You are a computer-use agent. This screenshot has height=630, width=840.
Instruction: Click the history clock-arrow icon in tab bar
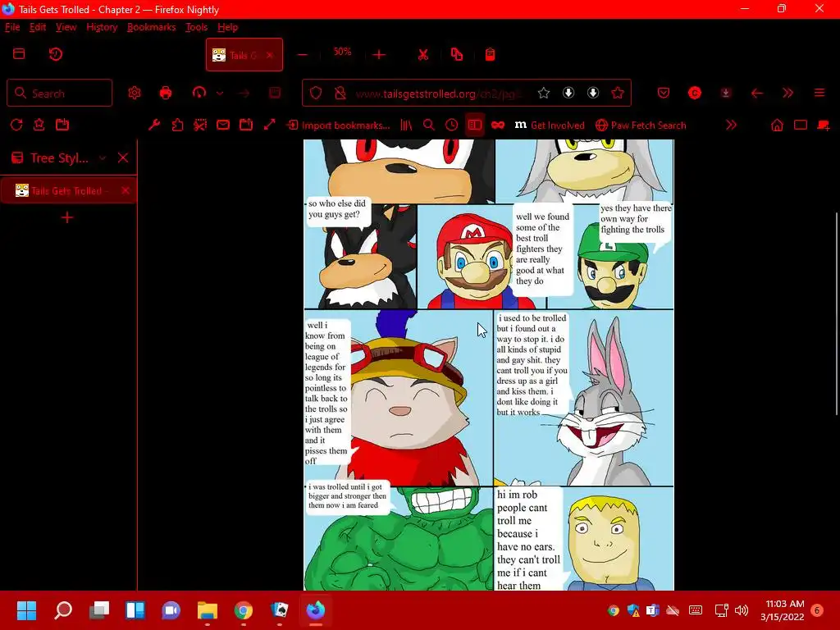coord(56,54)
